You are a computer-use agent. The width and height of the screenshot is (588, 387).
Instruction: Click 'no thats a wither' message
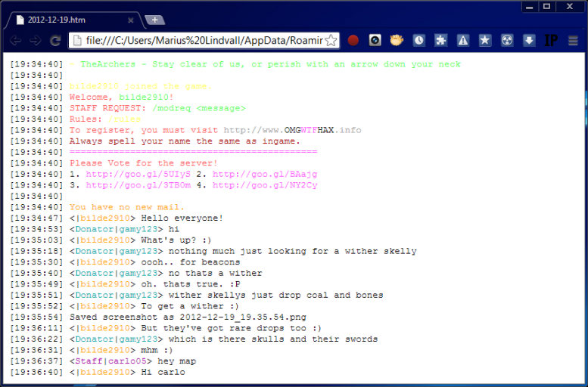215,273
